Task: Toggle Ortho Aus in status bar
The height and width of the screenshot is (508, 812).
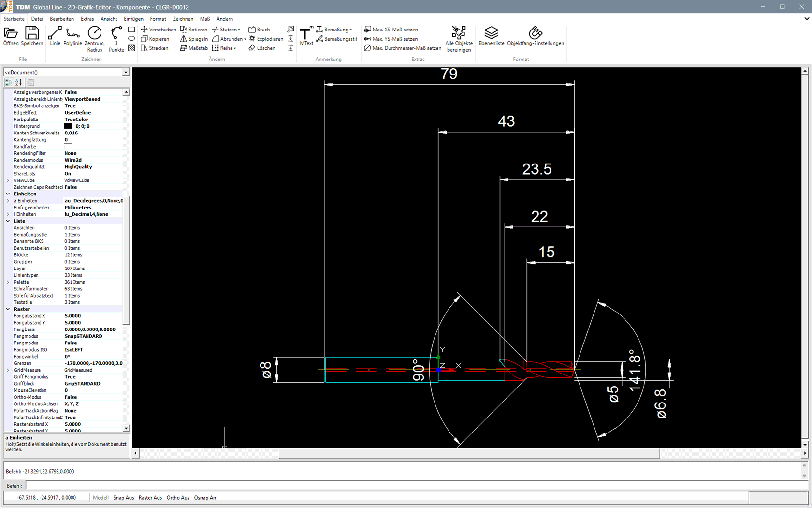Action: (178, 498)
